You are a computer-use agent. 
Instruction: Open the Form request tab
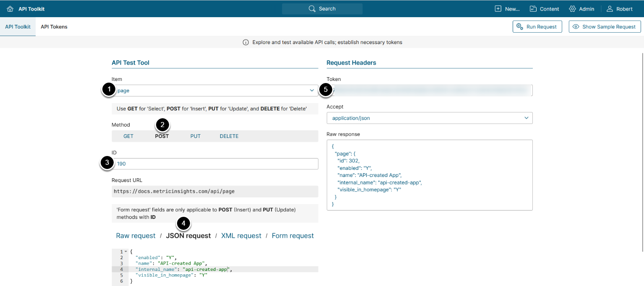(x=292, y=236)
